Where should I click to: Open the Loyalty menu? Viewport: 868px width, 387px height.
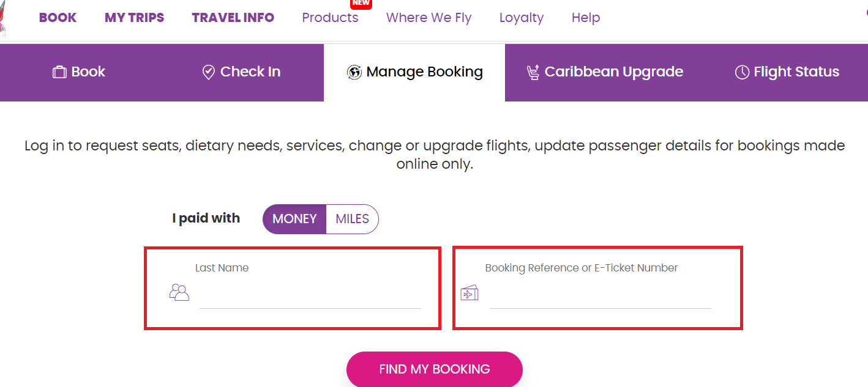[522, 18]
